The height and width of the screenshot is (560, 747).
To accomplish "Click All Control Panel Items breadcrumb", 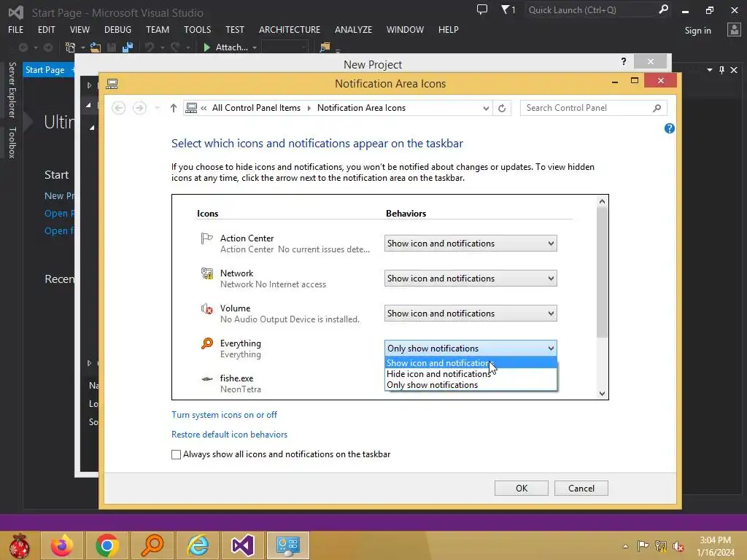I will pyautogui.click(x=256, y=108).
